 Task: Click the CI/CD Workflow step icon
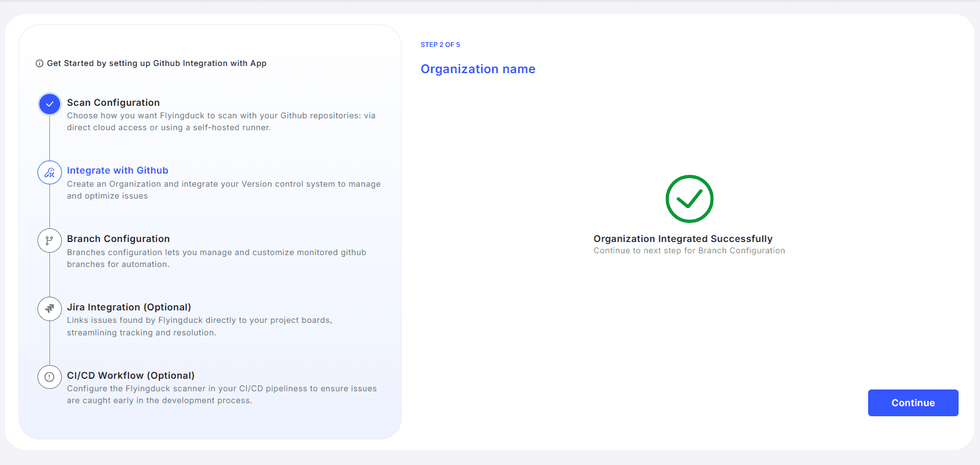click(x=49, y=377)
